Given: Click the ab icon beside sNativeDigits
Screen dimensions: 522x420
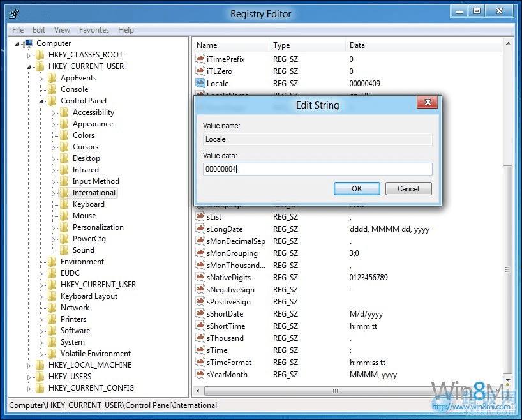Looking at the screenshot, I should pos(200,277).
